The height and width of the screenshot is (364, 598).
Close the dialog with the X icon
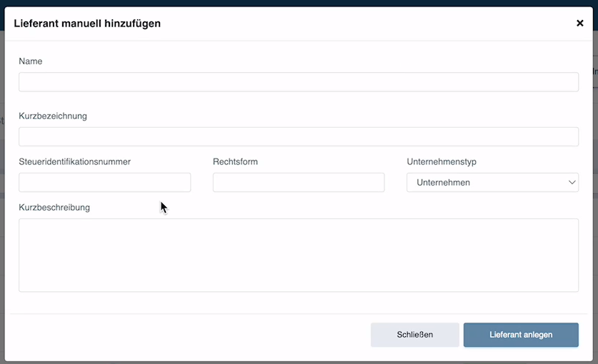tap(579, 24)
